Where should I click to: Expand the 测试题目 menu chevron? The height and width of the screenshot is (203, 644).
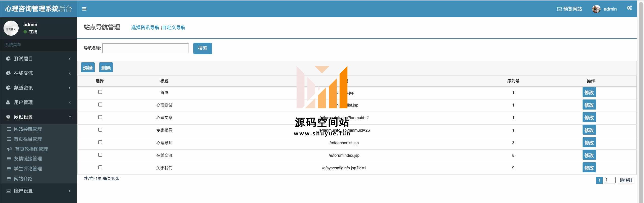tap(70, 59)
